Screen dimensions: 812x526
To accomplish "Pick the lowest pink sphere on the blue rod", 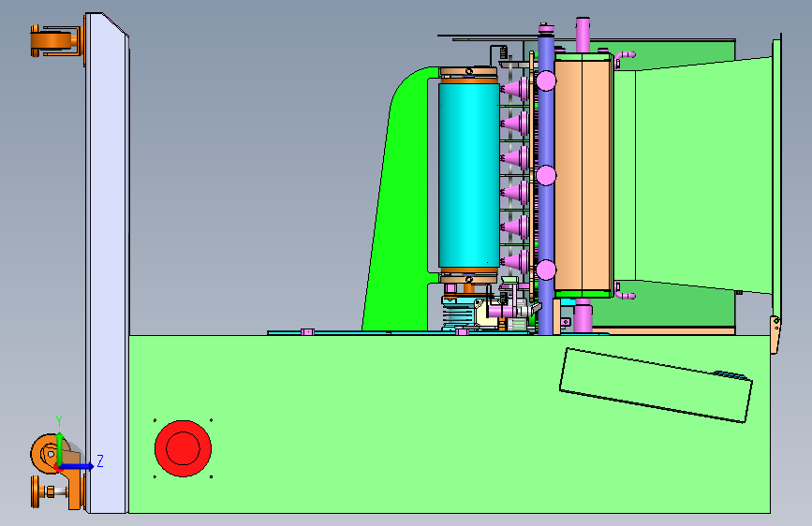I will 546,270.
